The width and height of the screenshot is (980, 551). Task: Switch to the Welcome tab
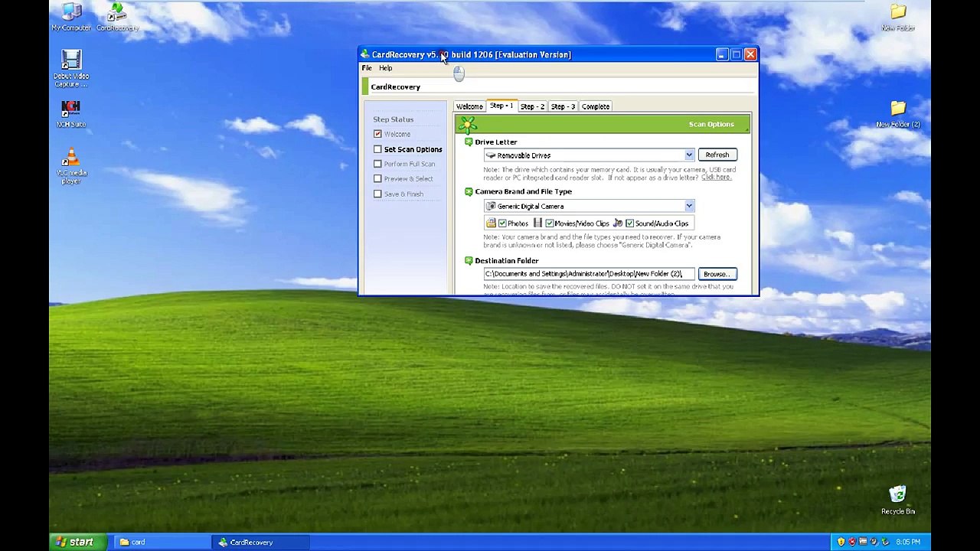click(469, 106)
